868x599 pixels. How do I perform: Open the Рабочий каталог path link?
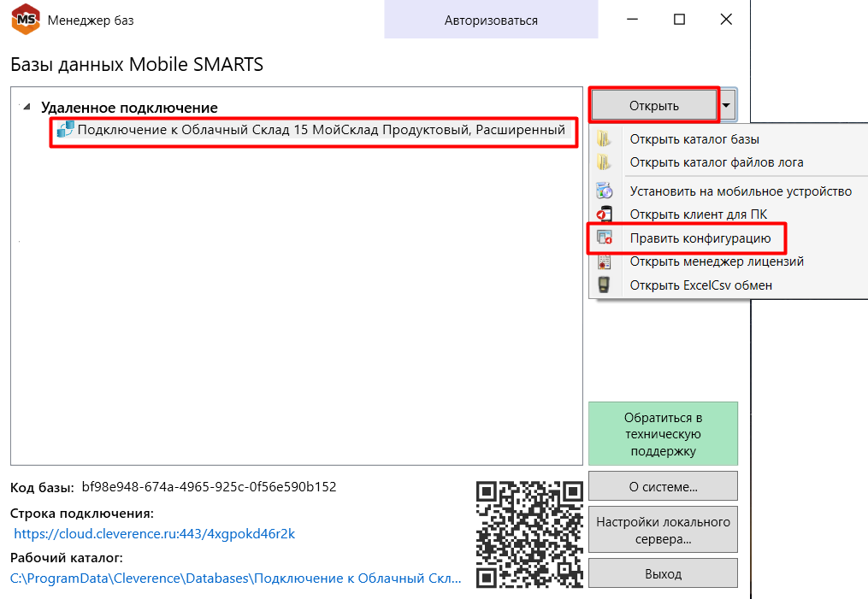tap(235, 578)
